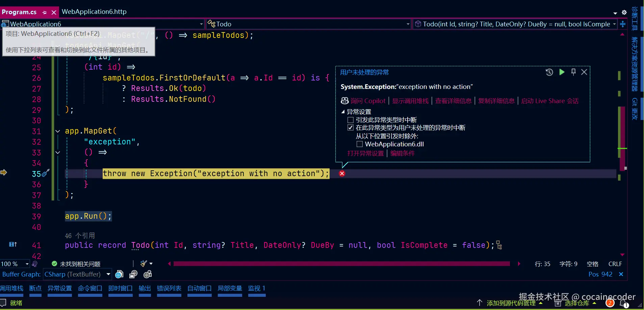Close the Program.cs tab
The image size is (644, 310).
(54, 13)
